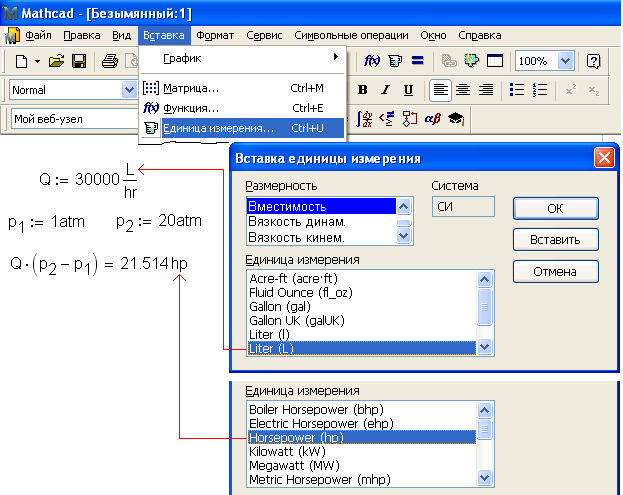Image resolution: width=623 pixels, height=495 pixels.
Task: Align text left
Action: tap(440, 90)
